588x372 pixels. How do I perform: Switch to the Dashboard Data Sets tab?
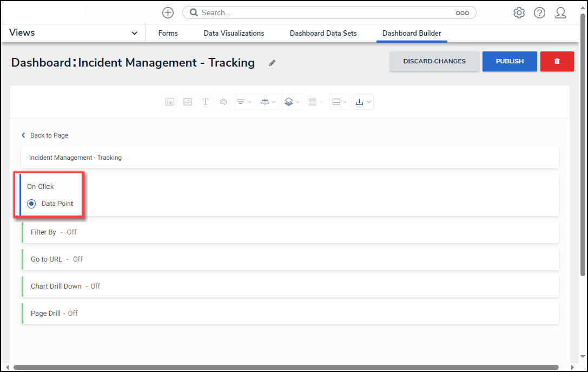(x=323, y=33)
